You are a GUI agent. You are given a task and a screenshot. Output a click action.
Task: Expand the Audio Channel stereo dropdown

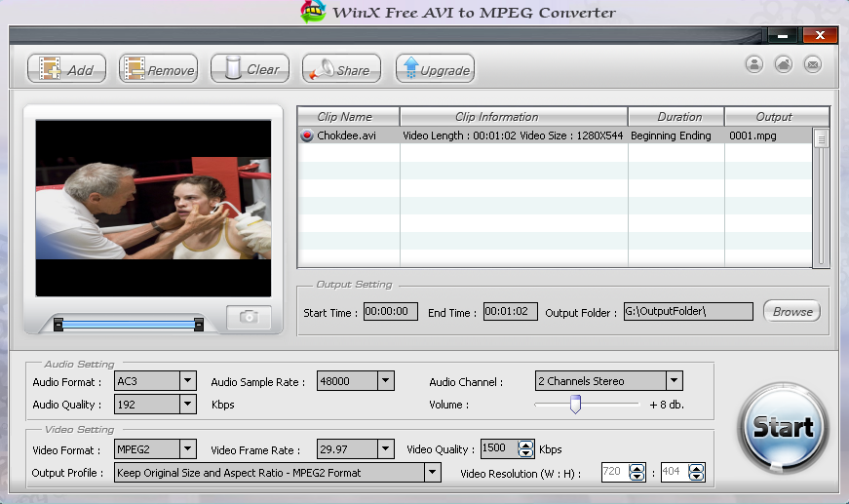click(675, 381)
